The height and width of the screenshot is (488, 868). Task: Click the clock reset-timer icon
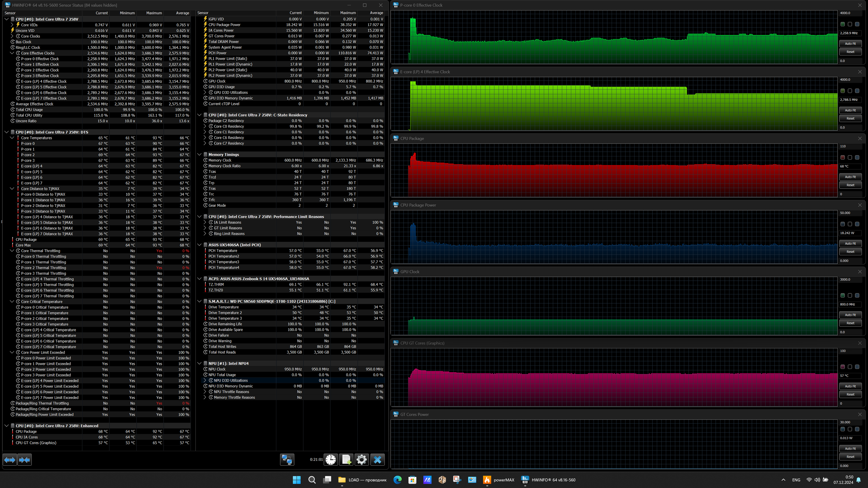(x=330, y=460)
